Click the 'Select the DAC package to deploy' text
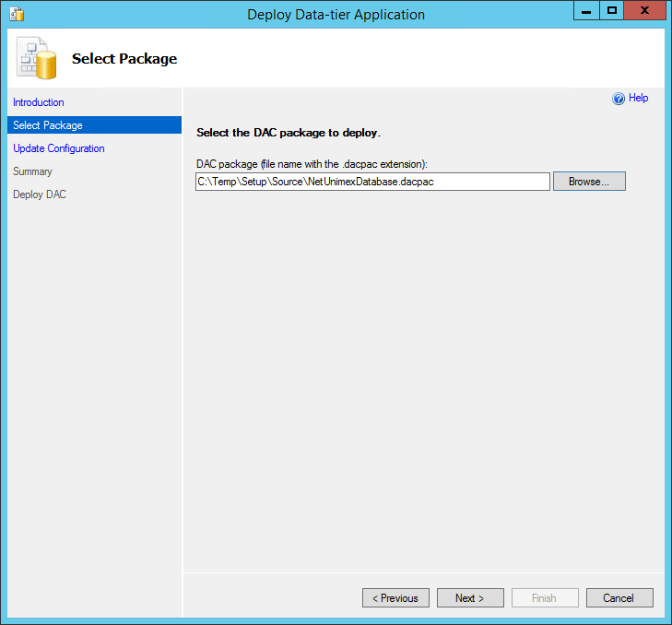This screenshot has height=625, width=672. pyautogui.click(x=289, y=133)
